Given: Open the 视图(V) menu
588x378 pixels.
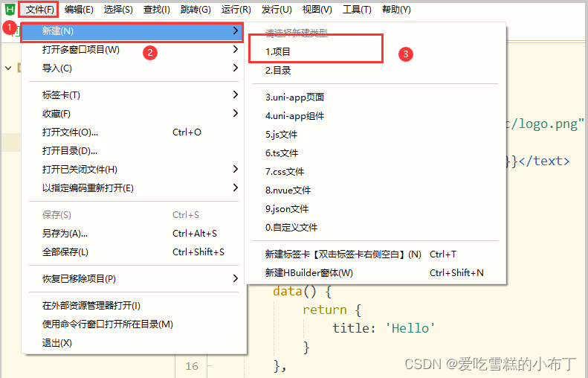Looking at the screenshot, I should [x=317, y=10].
